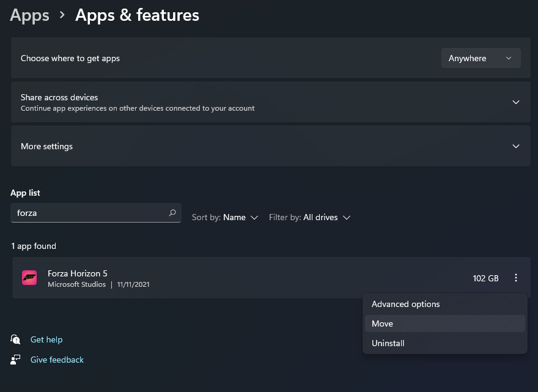Image resolution: width=538 pixels, height=392 pixels.
Task: Click the app list search field containing forza
Action: click(x=89, y=213)
